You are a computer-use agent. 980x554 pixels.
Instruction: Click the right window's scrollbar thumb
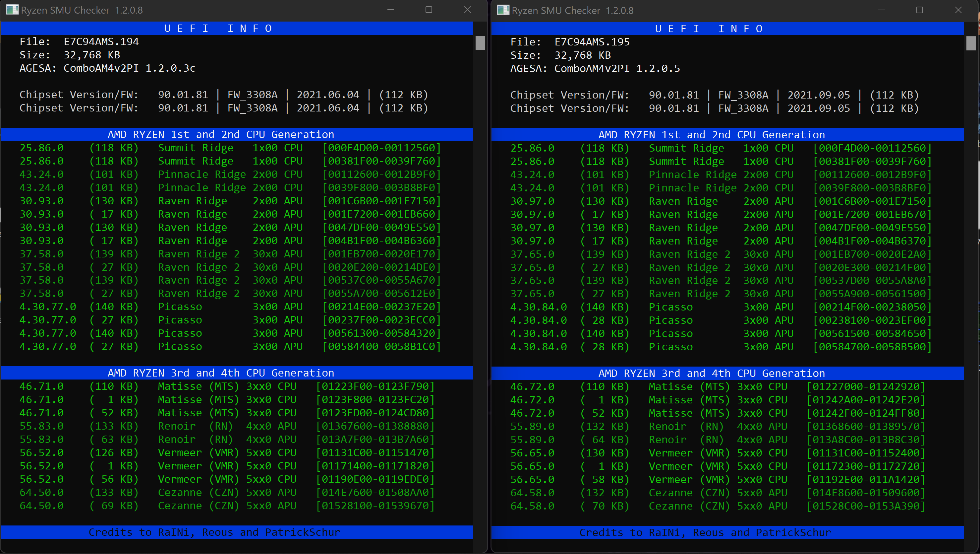pos(971,43)
